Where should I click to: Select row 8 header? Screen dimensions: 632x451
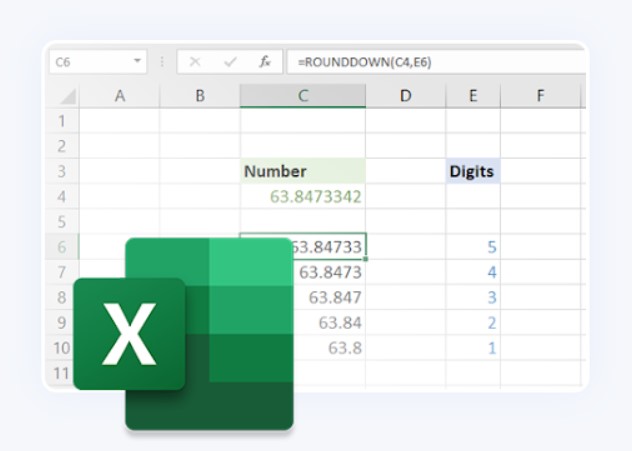pos(62,297)
